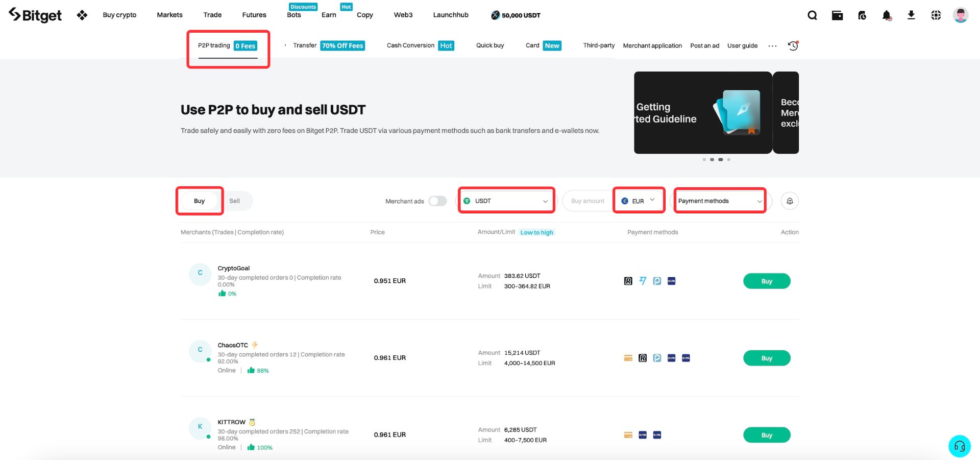Open the Bots menu
The width and height of the screenshot is (980, 460).
pyautogui.click(x=294, y=15)
